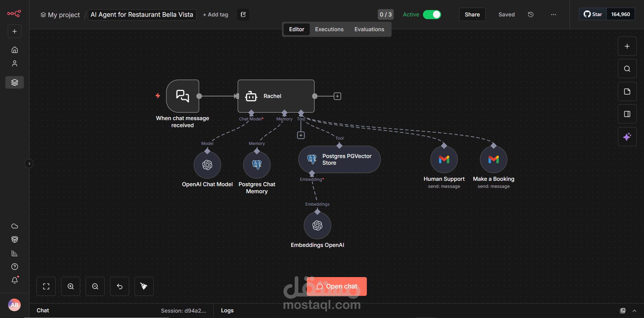Image resolution: width=644 pixels, height=318 pixels.
Task: Select the Logs panel tab
Action: tap(227, 311)
